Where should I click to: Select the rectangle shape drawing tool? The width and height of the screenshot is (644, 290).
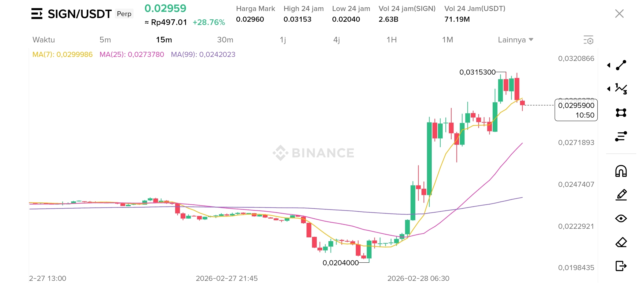tap(621, 113)
